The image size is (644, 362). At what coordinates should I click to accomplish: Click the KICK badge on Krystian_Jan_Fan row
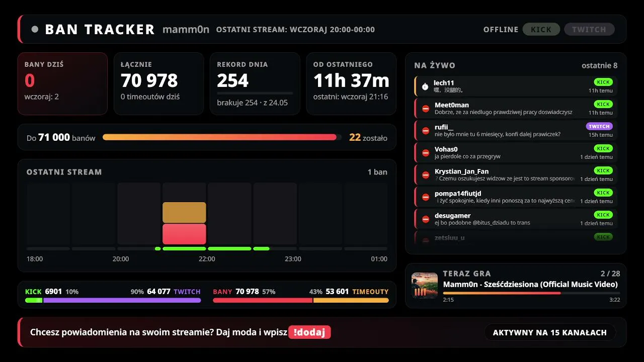click(x=603, y=170)
